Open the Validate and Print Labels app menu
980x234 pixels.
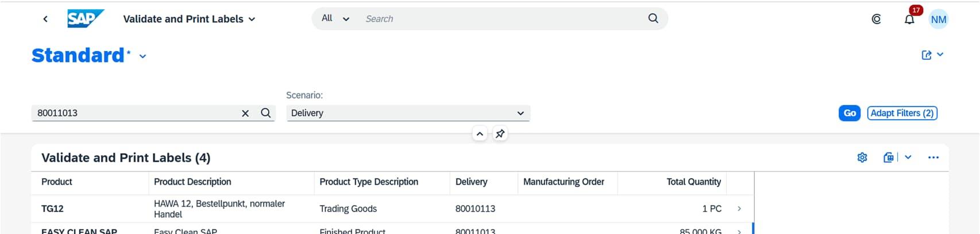point(189,19)
